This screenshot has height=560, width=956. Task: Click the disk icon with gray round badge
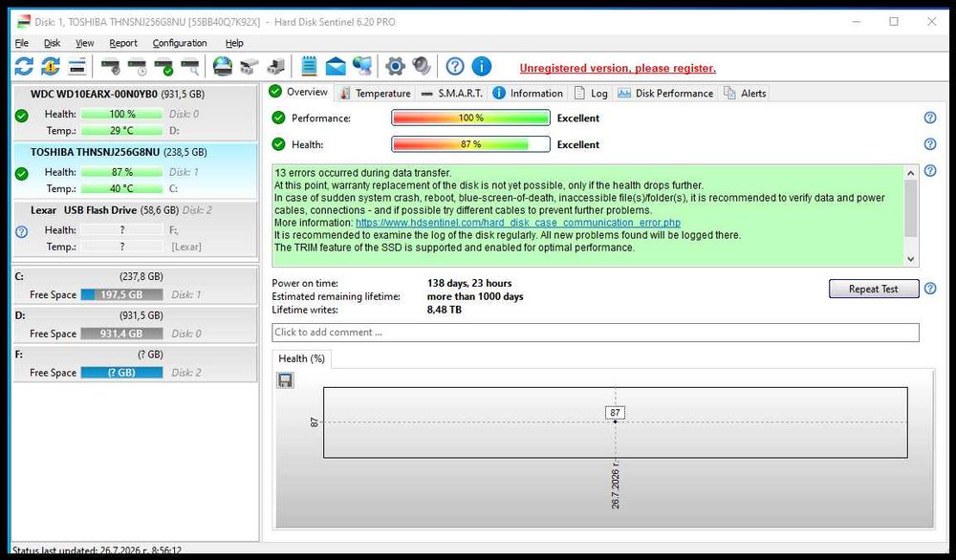click(111, 67)
